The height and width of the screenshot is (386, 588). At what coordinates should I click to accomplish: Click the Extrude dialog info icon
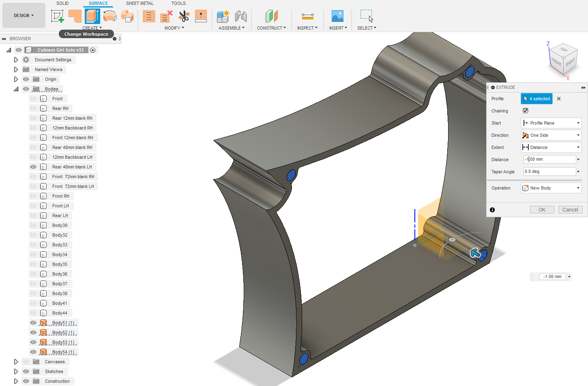point(492,210)
